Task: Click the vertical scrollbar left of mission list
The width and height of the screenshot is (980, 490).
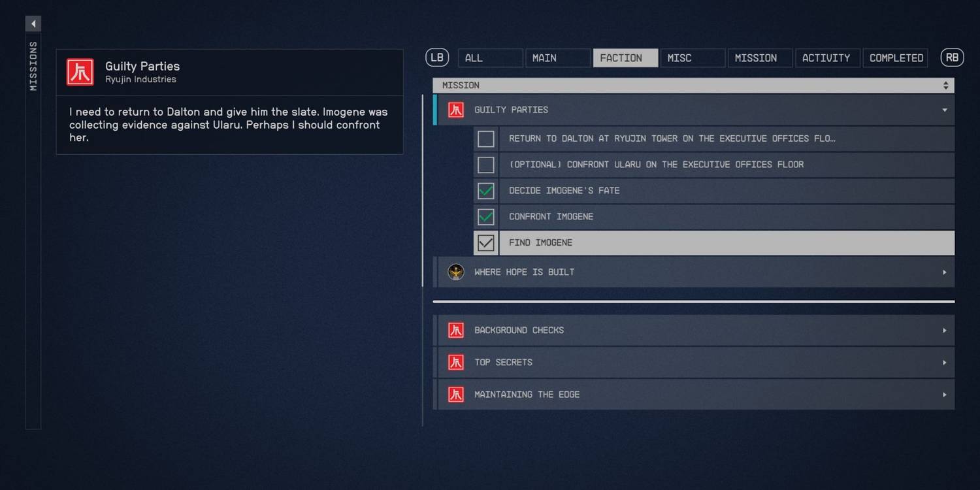Action: pos(423,196)
